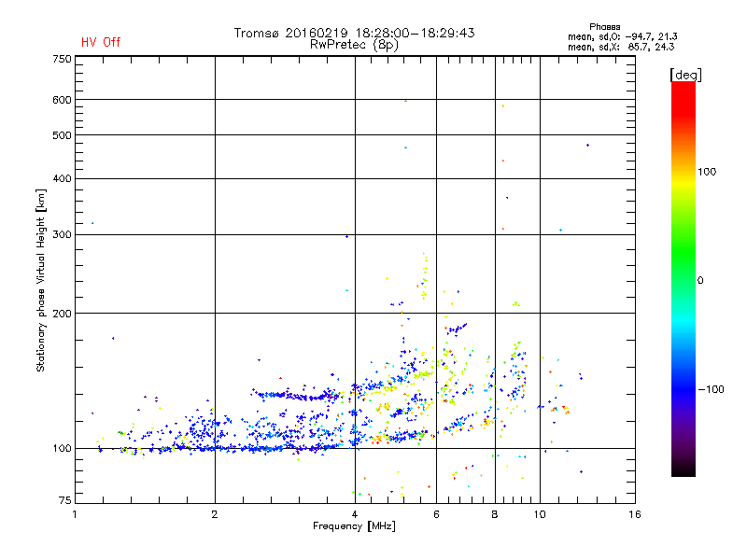Click the colorbar '100' tick label
Screen dimensions: 747x560
[x=707, y=172]
